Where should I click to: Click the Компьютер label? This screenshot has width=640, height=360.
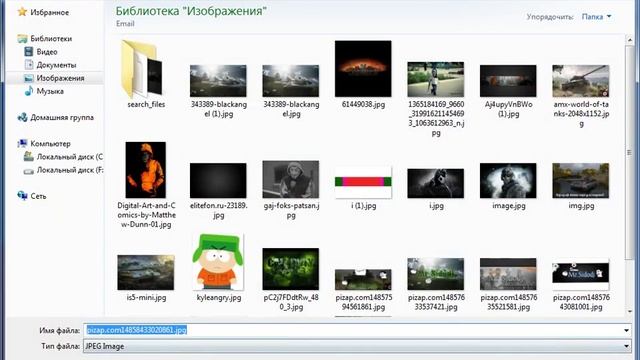[51, 144]
